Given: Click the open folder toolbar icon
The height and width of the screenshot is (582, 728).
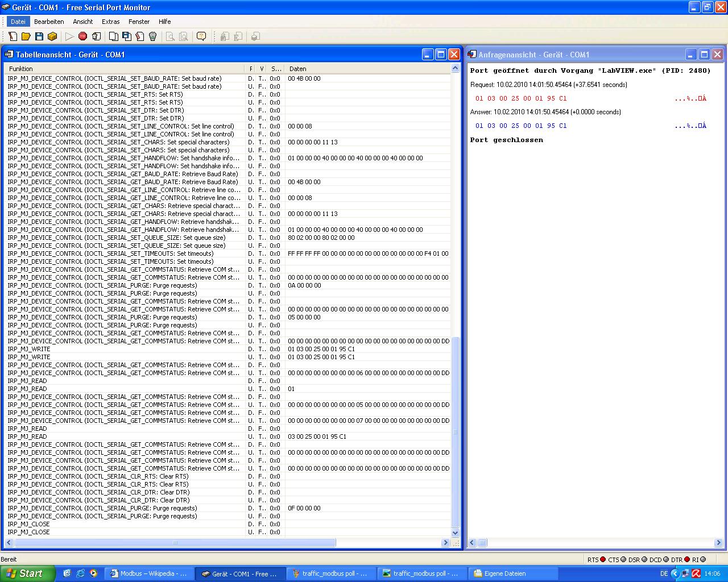Looking at the screenshot, I should point(26,36).
